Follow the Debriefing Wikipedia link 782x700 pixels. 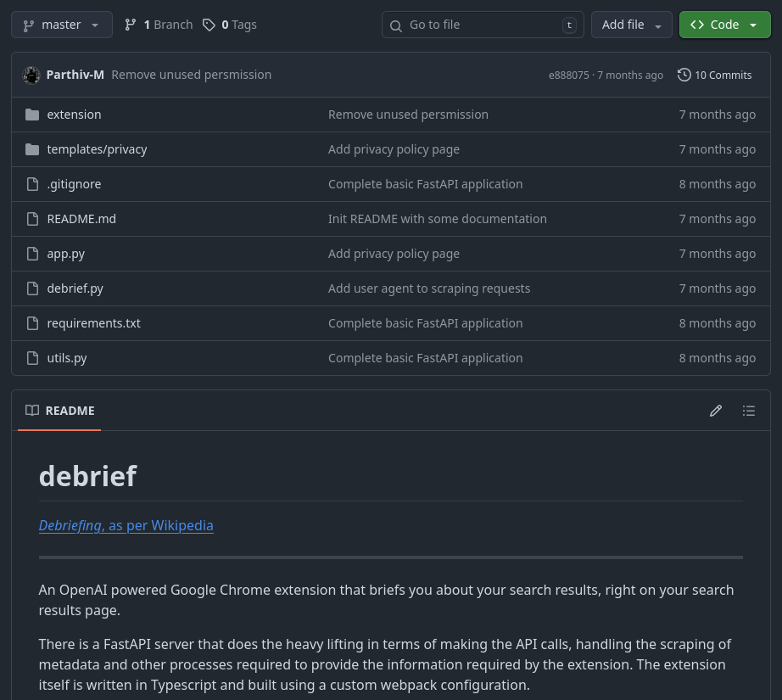(126, 525)
